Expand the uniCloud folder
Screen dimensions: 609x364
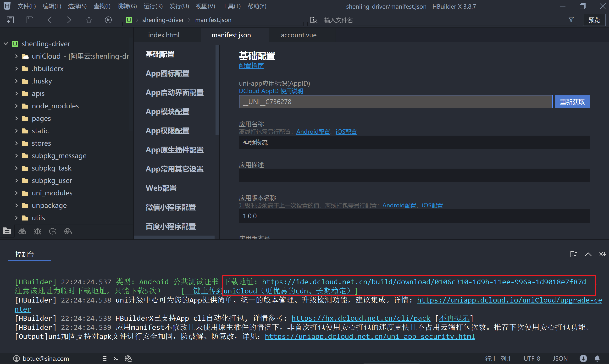[17, 56]
